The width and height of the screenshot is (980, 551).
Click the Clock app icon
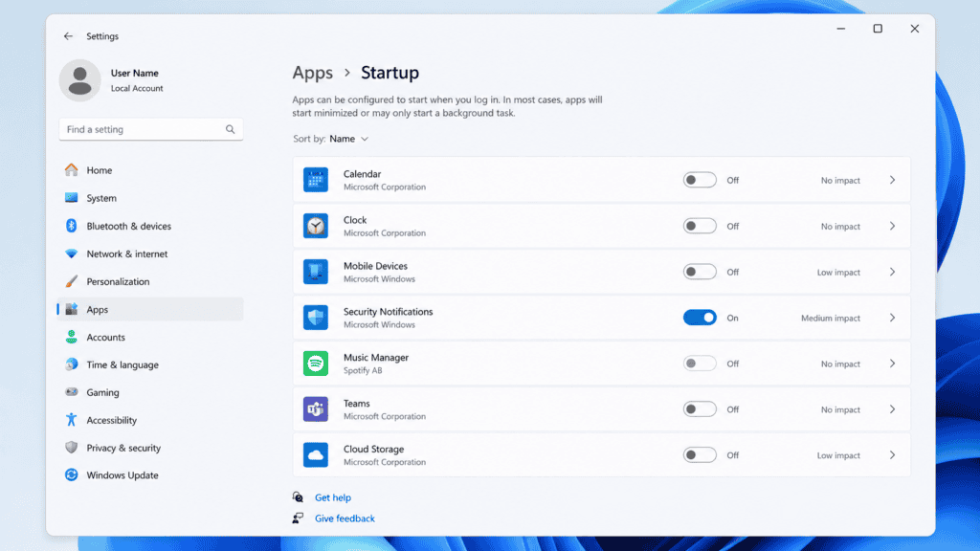(316, 226)
